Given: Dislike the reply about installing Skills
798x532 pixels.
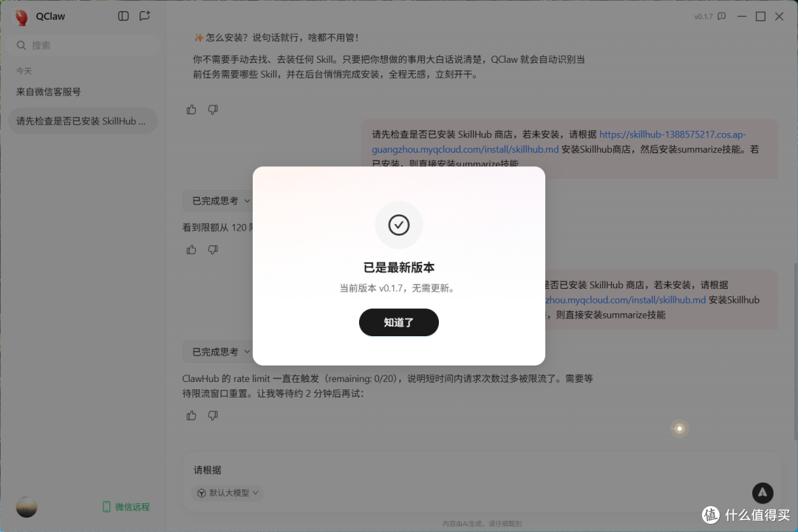Looking at the screenshot, I should coord(213,109).
